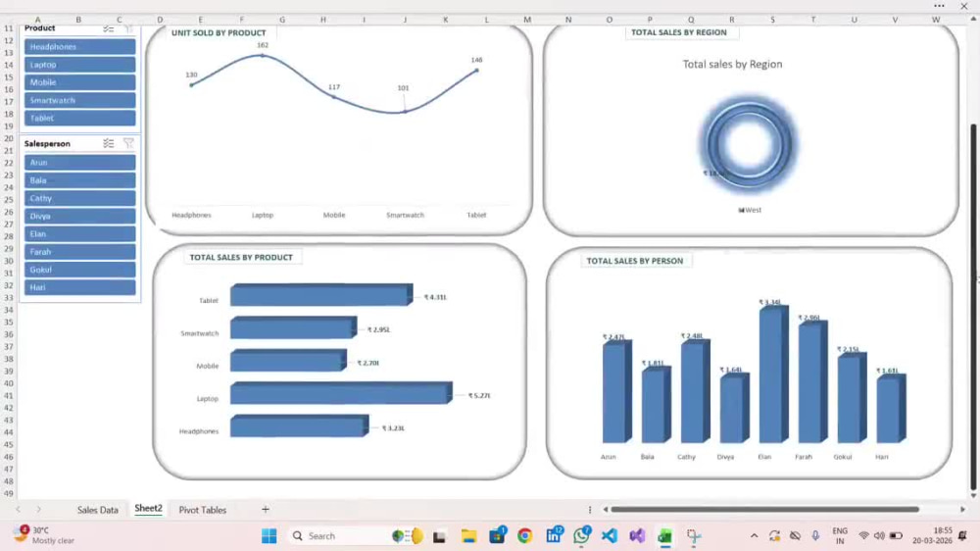Toggle multi-select in Salesperson slicer
Screen dimensions: 980x551
108,144
